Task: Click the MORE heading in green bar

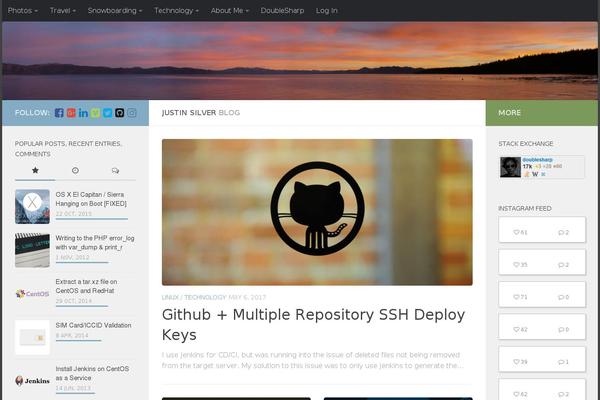Action: click(x=509, y=113)
